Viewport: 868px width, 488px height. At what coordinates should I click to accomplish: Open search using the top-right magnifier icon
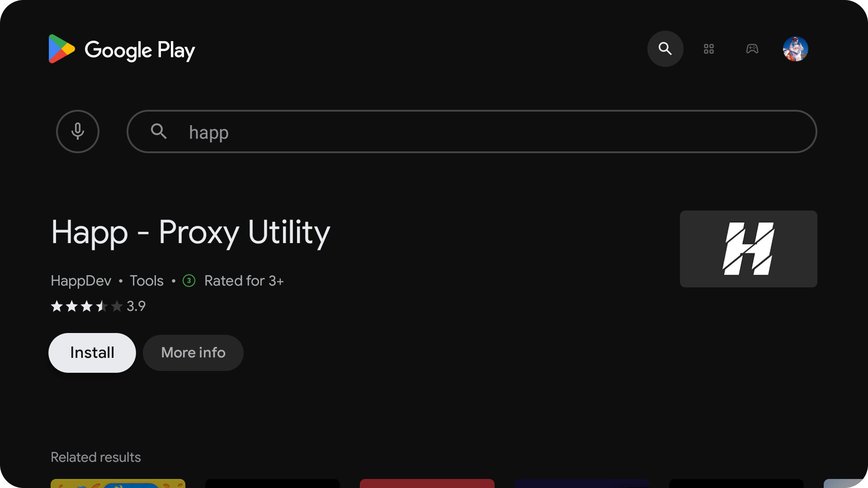tap(665, 49)
